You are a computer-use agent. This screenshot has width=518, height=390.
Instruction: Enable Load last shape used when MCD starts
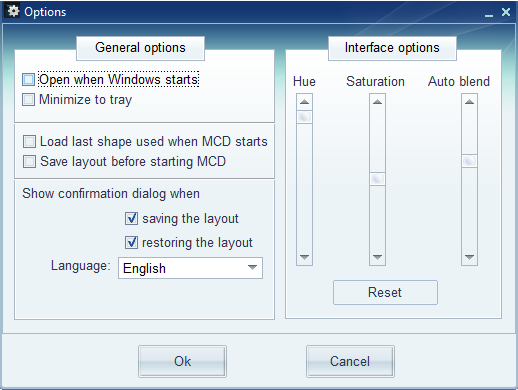pyautogui.click(x=29, y=141)
